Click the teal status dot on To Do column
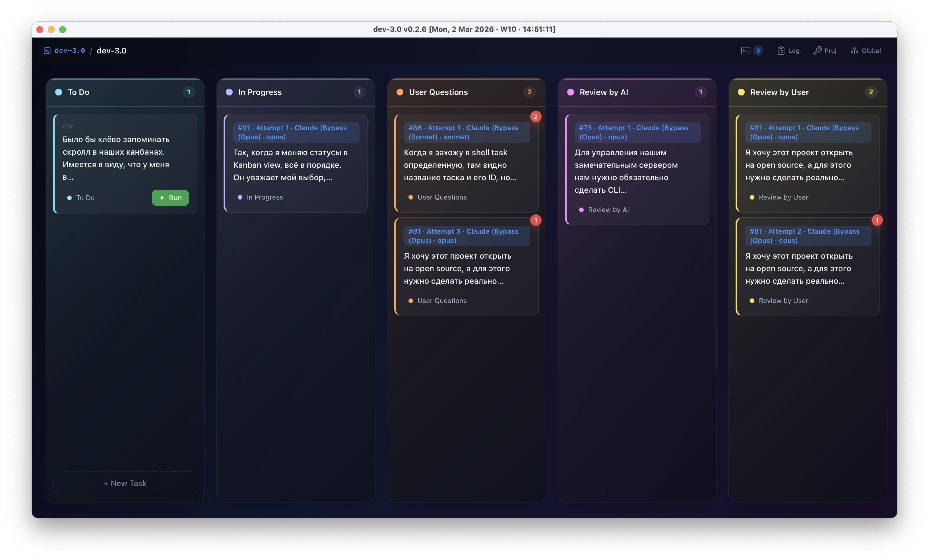This screenshot has height=560, width=929. click(59, 92)
